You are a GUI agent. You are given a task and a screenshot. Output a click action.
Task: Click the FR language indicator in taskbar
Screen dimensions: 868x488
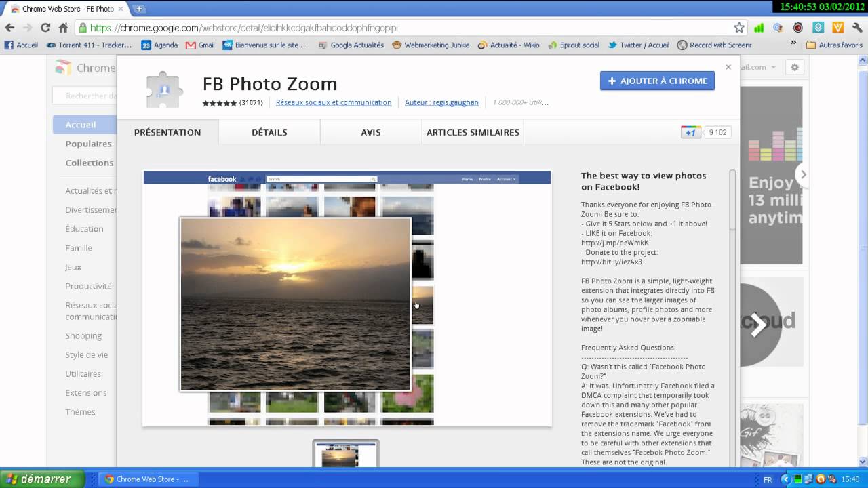[768, 479]
